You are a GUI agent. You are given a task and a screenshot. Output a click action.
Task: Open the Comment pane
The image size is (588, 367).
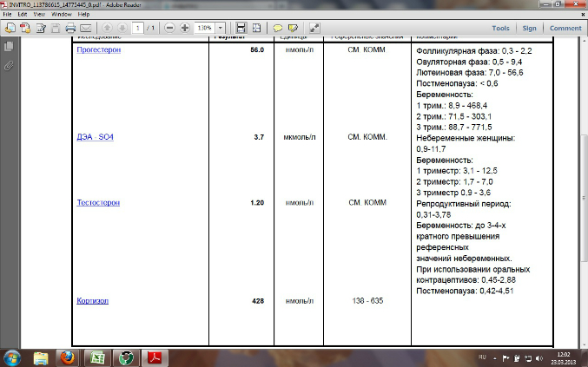[565, 28]
